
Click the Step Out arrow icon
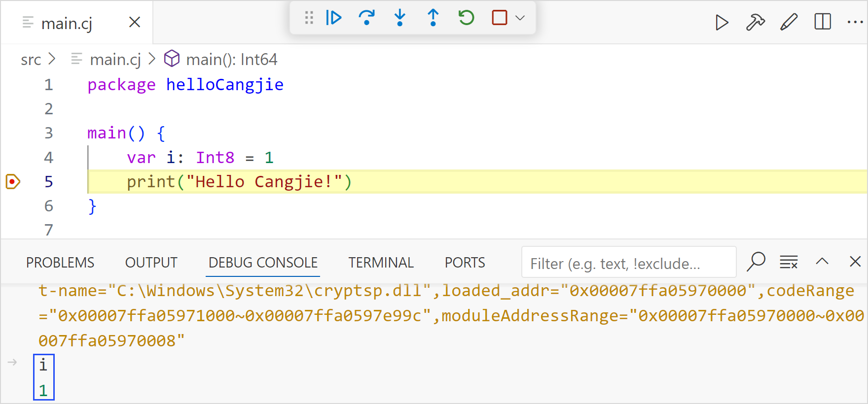coord(433,18)
